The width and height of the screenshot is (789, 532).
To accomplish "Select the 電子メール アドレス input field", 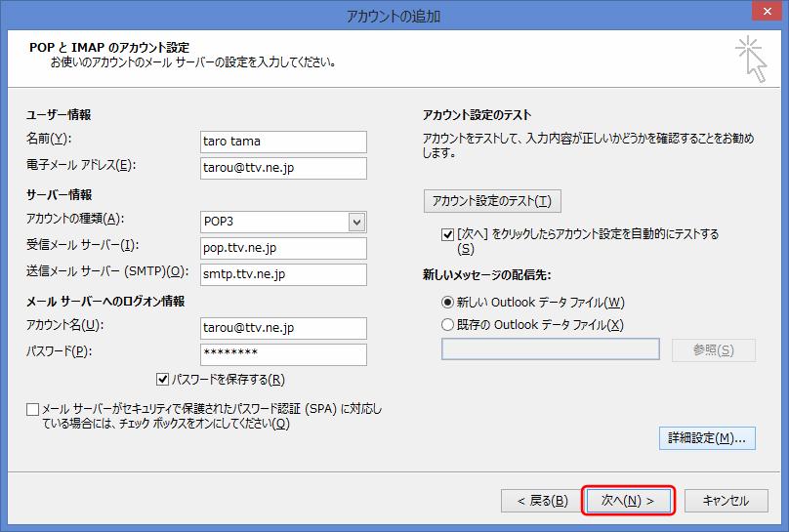I will 282,168.
